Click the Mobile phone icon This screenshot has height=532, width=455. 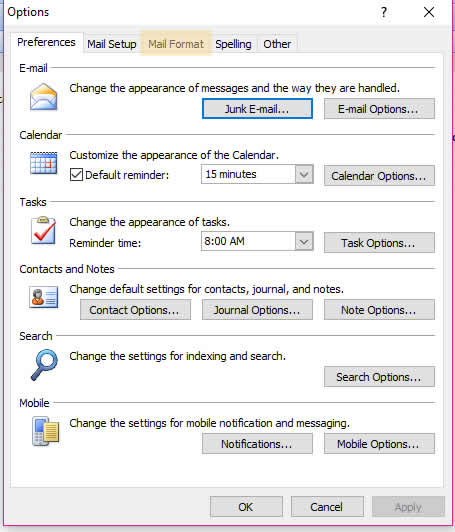pyautogui.click(x=45, y=432)
